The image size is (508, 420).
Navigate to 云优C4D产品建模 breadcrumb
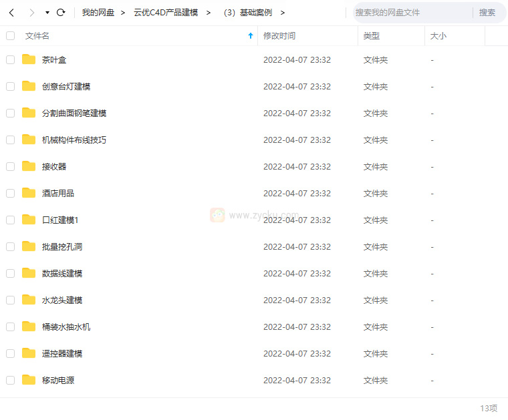pyautogui.click(x=166, y=13)
